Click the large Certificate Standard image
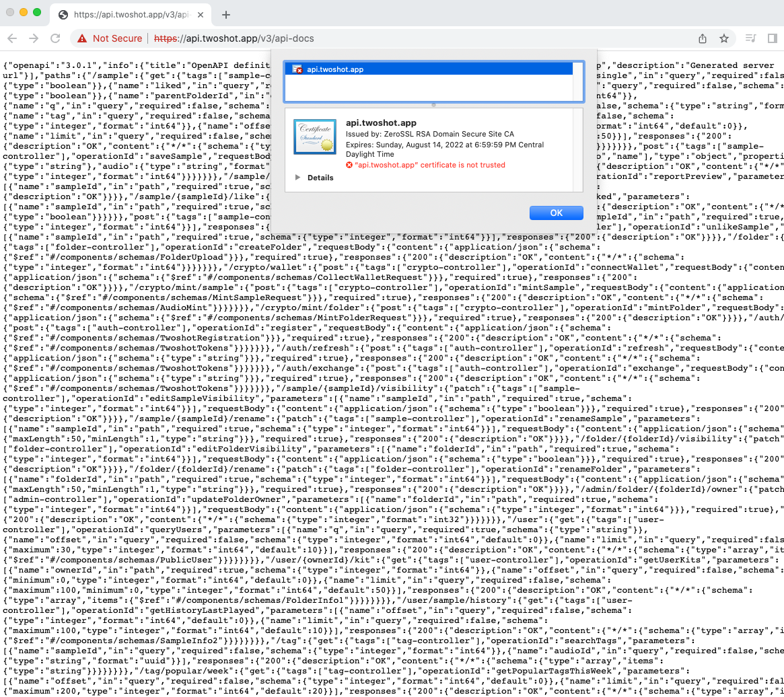The height and width of the screenshot is (697, 784). 315,137
